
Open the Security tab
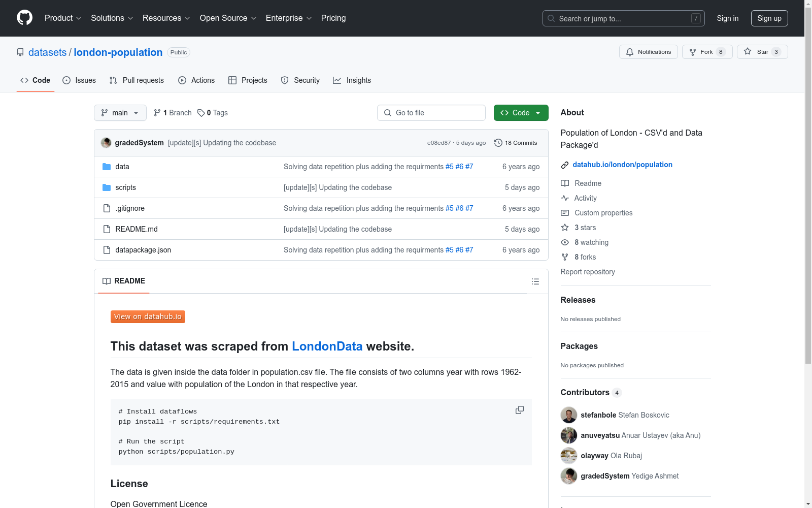click(300, 80)
